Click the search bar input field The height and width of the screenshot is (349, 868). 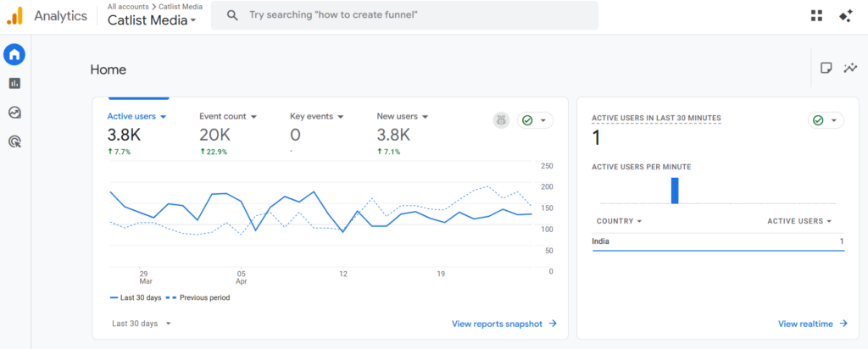404,15
